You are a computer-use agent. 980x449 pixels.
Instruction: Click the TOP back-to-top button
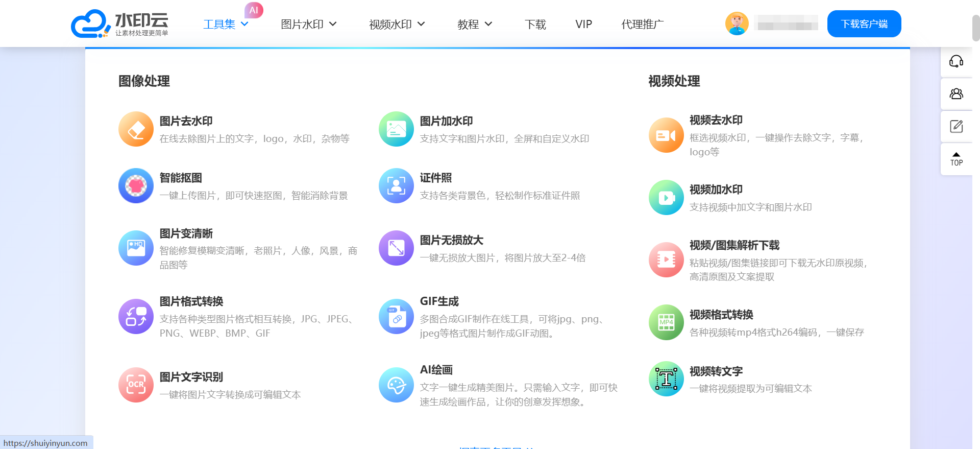[x=956, y=159]
